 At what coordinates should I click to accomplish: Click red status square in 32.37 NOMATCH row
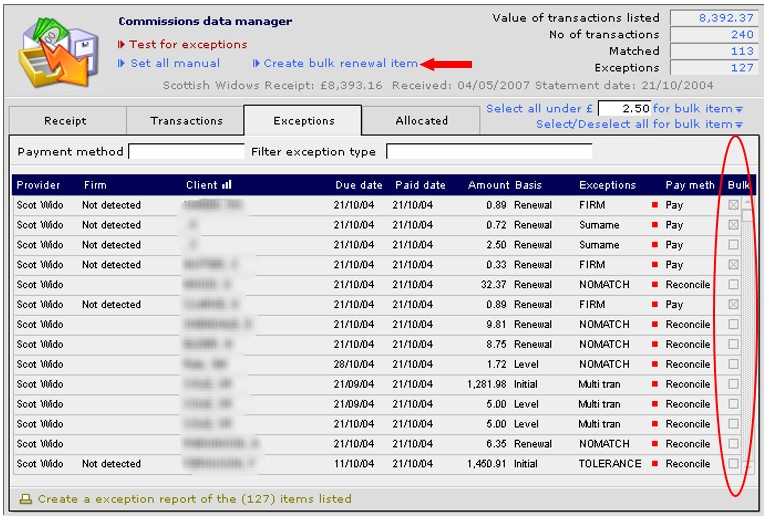(655, 285)
